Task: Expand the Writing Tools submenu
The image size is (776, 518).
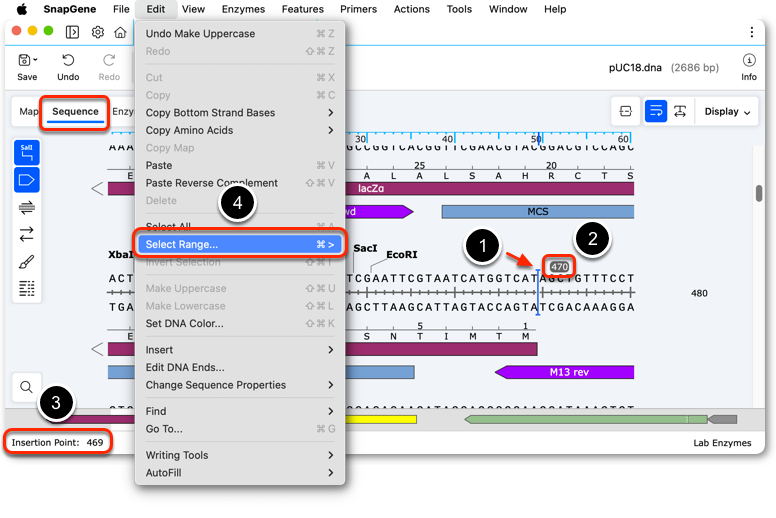Action: point(240,455)
